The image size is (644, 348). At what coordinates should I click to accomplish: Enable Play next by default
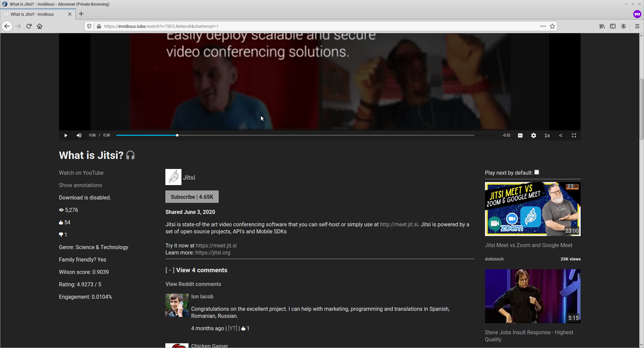click(537, 172)
